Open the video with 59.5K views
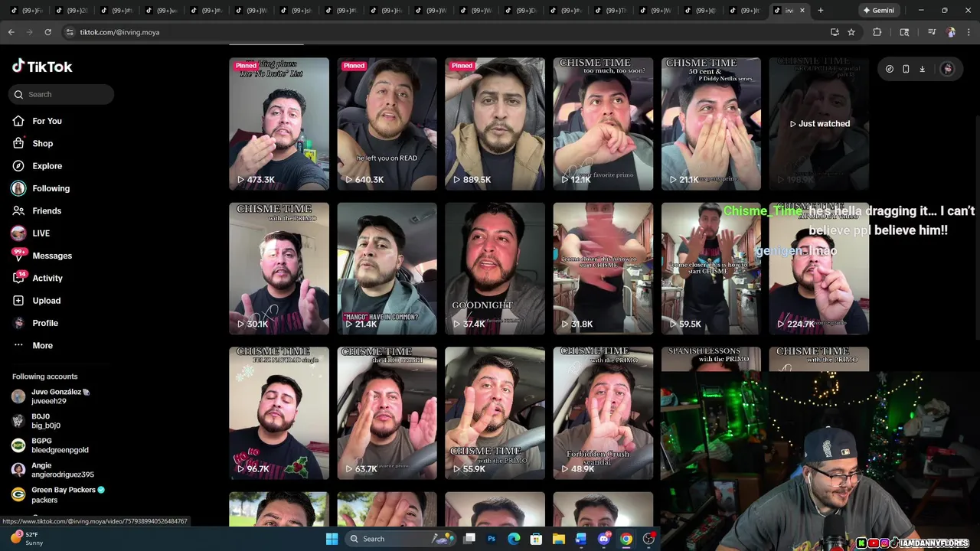The image size is (980, 551). [710, 269]
